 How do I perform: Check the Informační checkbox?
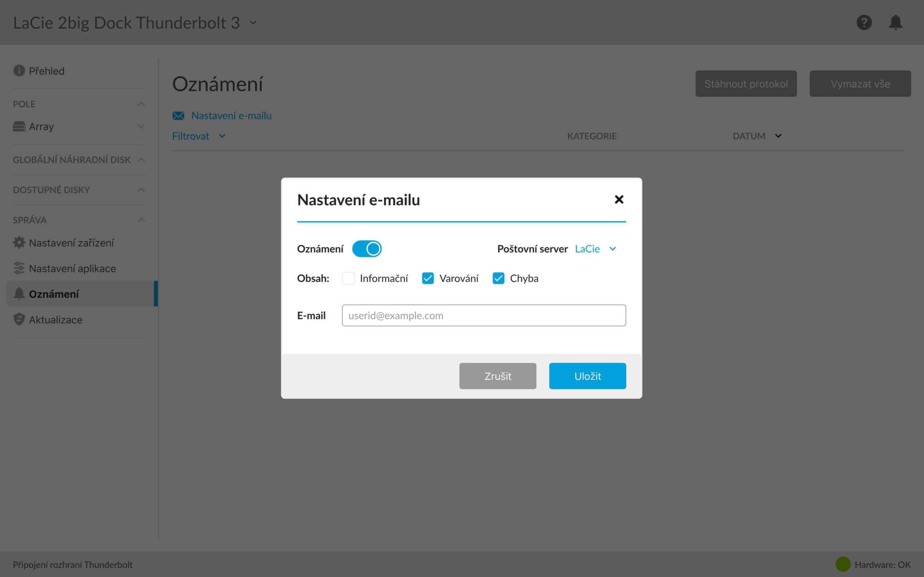click(348, 278)
